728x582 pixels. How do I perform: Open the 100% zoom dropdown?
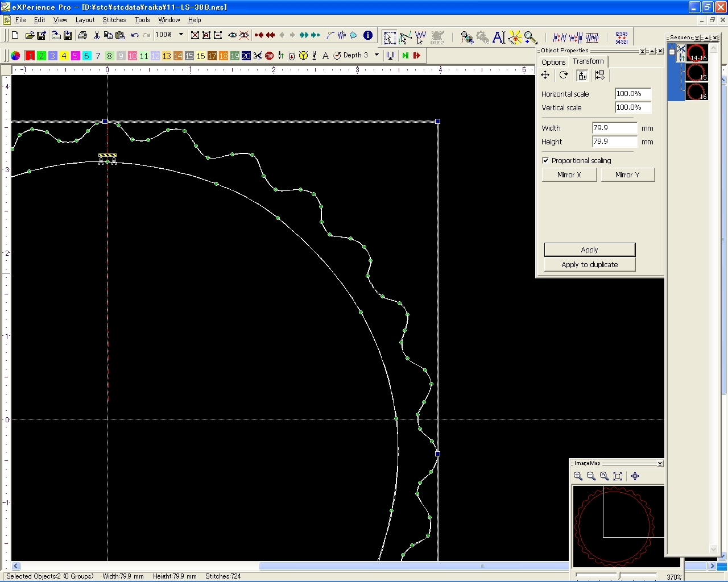pyautogui.click(x=181, y=35)
